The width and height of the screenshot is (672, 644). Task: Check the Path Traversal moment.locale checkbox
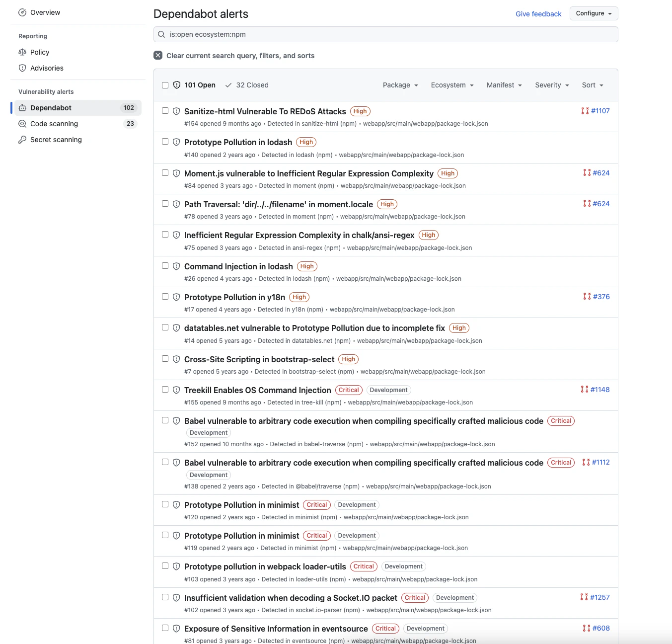165,204
